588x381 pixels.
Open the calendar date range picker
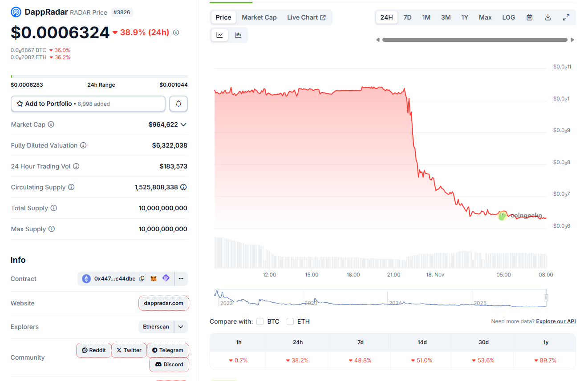click(529, 17)
